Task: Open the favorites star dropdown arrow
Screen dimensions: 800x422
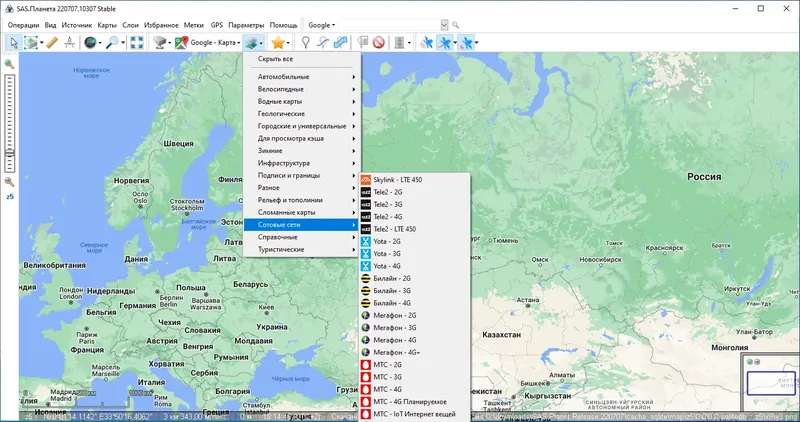Action: [x=288, y=43]
